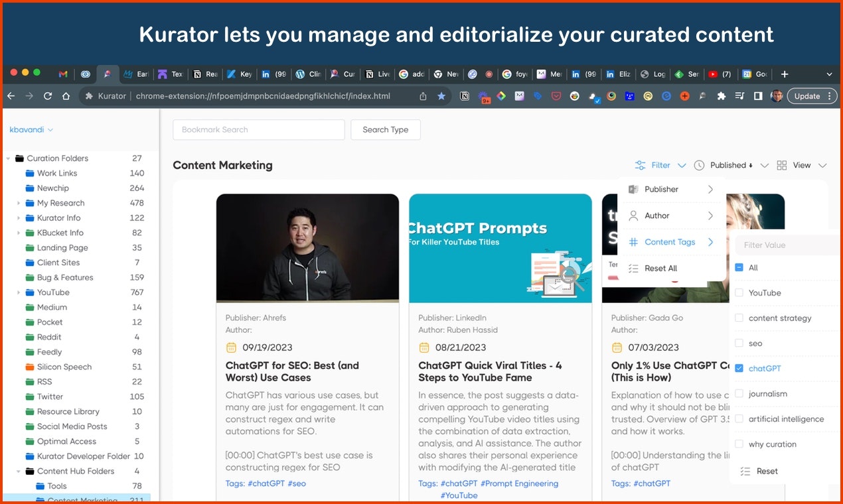843x504 pixels.
Task: Click the Publisher icon in filter menu
Action: click(633, 189)
